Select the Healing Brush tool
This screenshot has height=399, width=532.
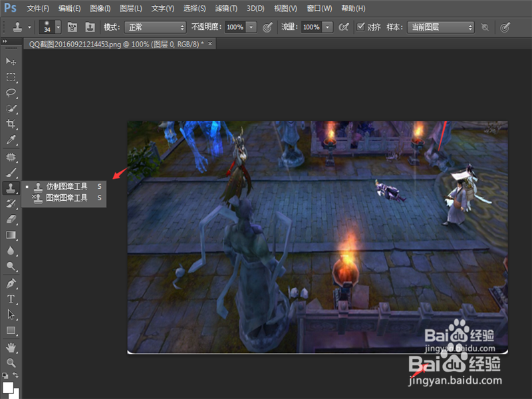11,157
